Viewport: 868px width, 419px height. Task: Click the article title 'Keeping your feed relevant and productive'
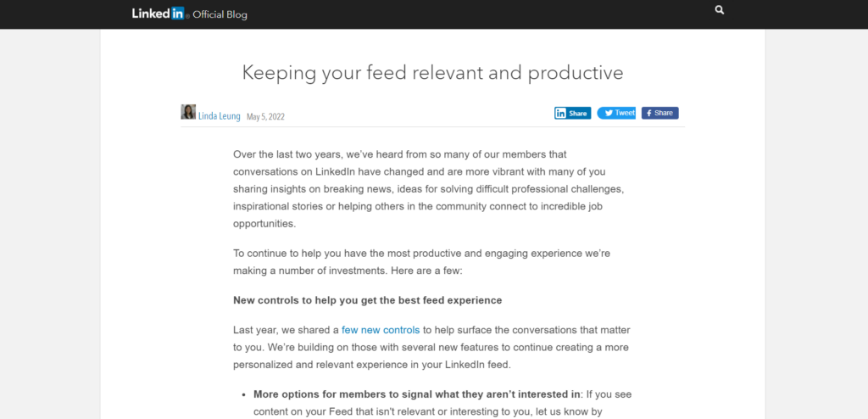432,73
